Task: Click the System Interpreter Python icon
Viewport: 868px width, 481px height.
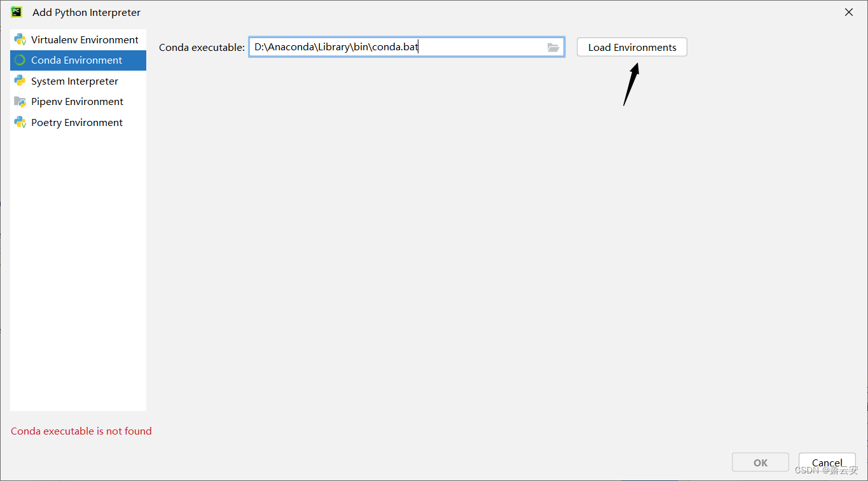Action: click(x=20, y=81)
